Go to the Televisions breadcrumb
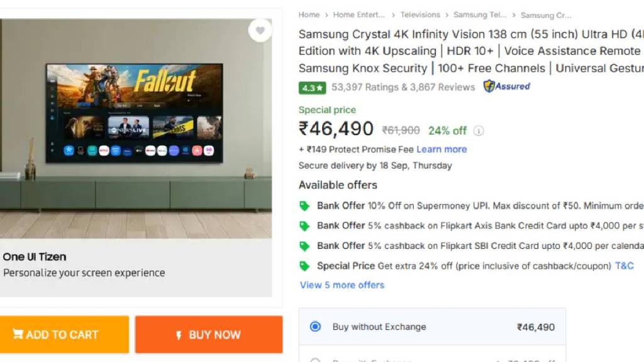The image size is (644, 362). pos(420,14)
